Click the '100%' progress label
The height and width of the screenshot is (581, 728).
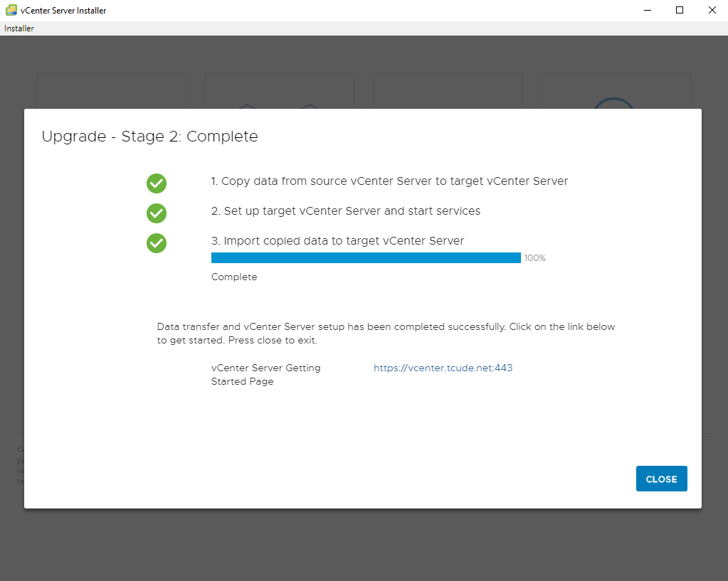point(535,258)
